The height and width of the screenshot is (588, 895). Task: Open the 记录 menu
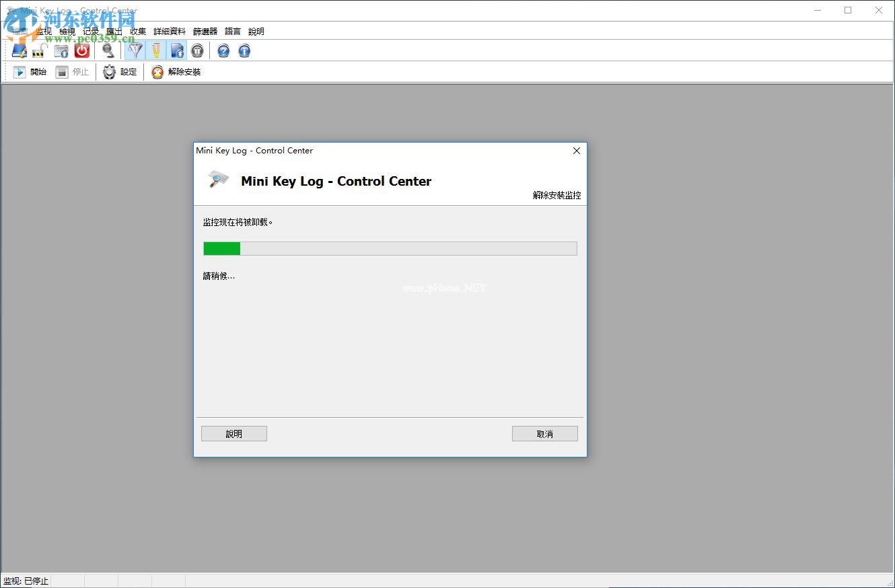pyautogui.click(x=91, y=32)
